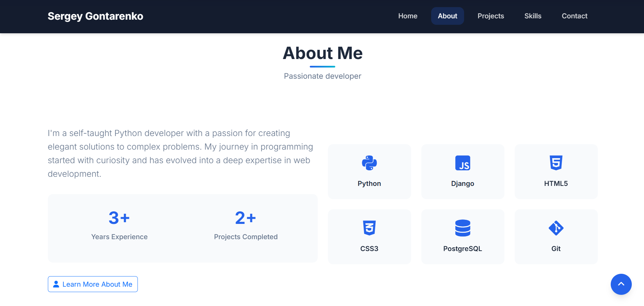
Task: Click the Django label text
Action: coord(463,184)
